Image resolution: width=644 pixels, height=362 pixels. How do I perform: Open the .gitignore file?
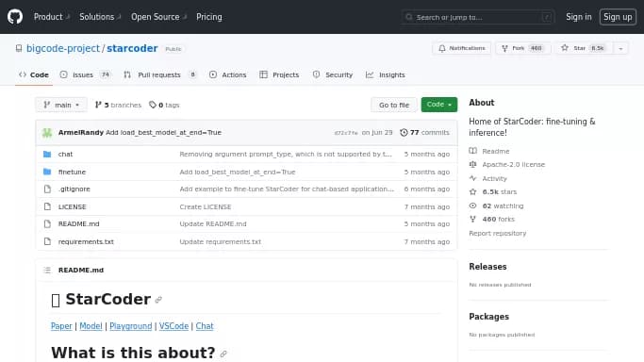(74, 189)
